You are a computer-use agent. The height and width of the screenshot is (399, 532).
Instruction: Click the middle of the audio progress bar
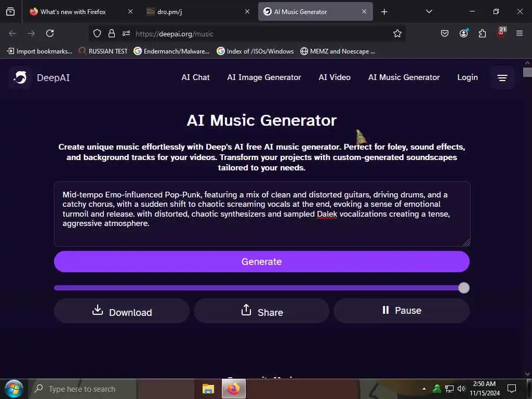tap(262, 288)
